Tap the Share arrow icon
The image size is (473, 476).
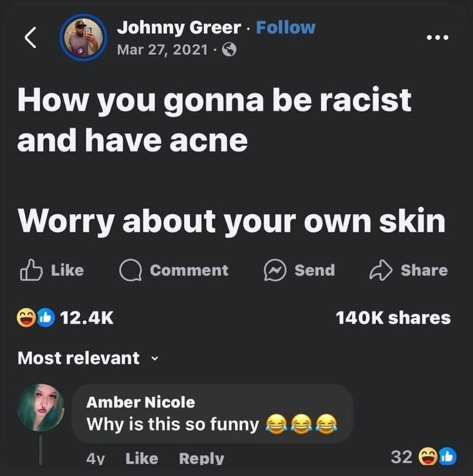(x=380, y=270)
